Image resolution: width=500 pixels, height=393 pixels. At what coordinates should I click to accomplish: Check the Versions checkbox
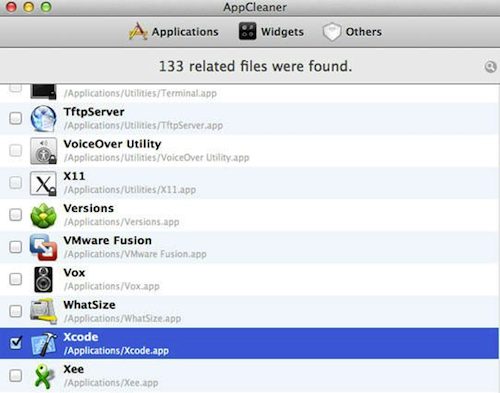pos(16,215)
